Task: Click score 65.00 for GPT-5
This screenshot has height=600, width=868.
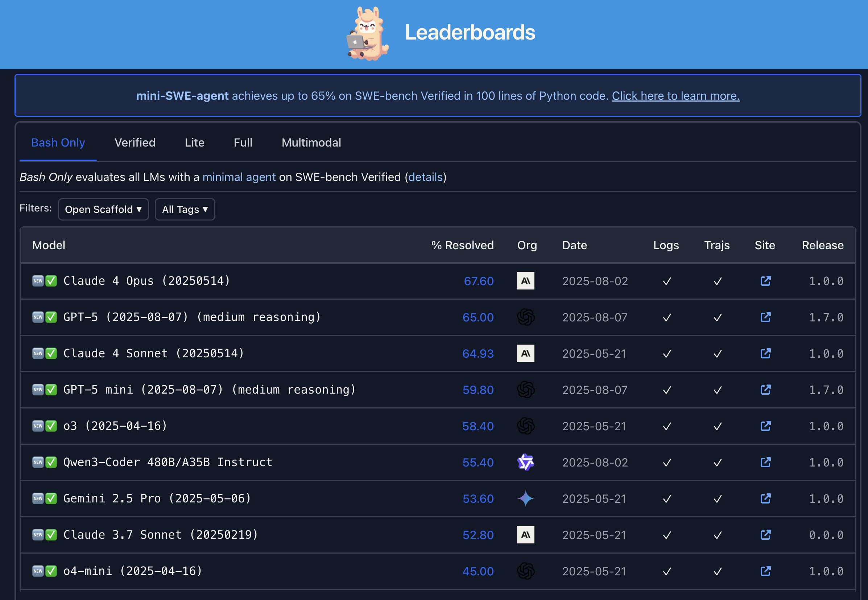Action: pyautogui.click(x=478, y=318)
